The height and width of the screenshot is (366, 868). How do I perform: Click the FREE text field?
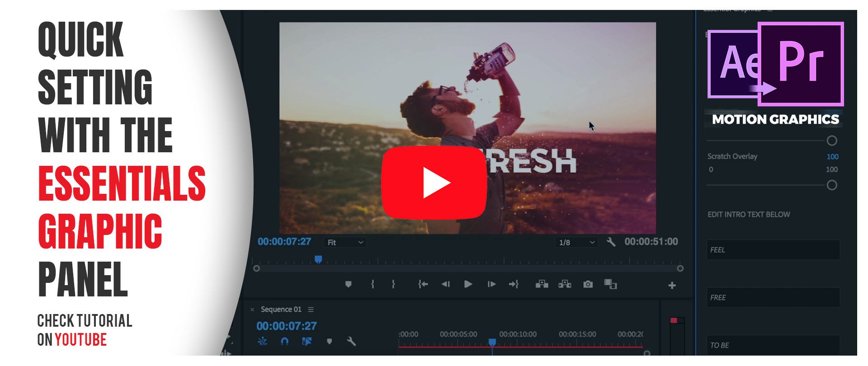[773, 298]
